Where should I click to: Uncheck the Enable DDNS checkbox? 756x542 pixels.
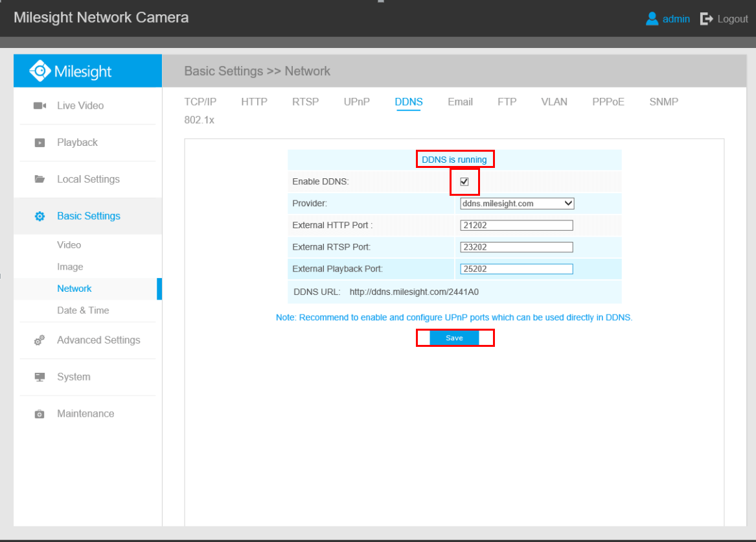coord(464,182)
